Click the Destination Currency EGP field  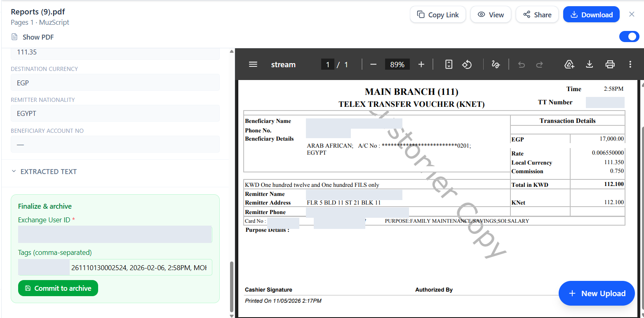click(115, 82)
